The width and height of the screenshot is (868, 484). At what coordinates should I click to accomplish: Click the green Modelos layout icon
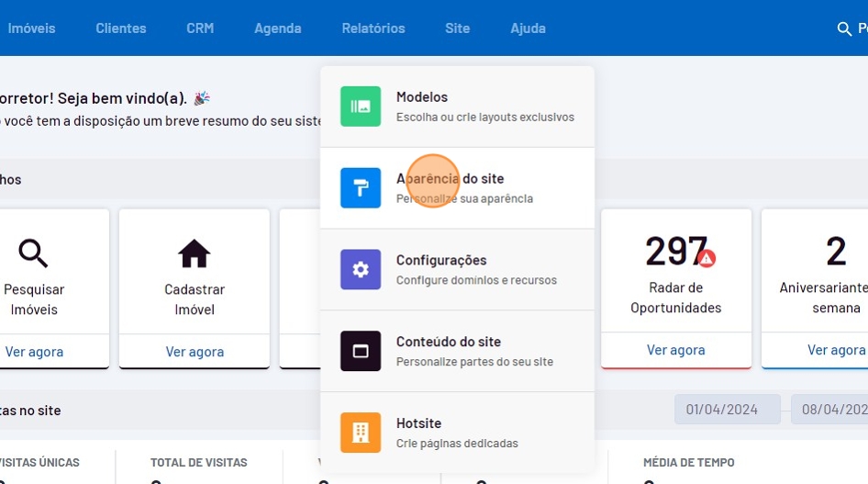pyautogui.click(x=361, y=107)
